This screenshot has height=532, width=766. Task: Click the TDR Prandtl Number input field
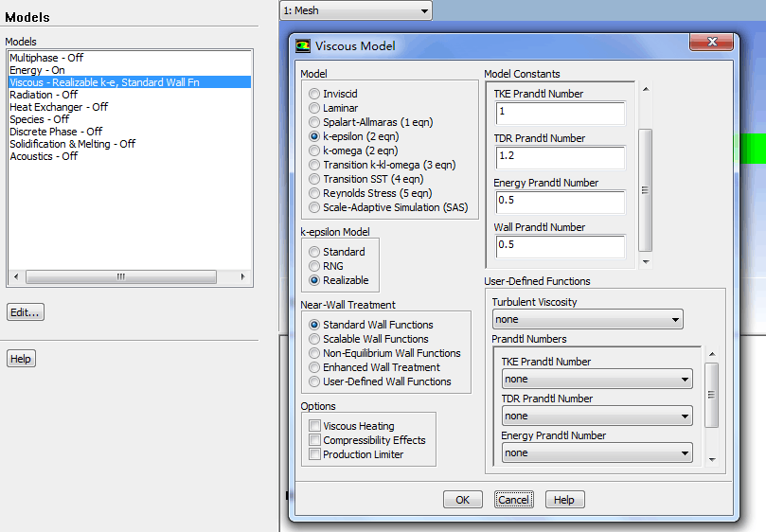tap(559, 158)
